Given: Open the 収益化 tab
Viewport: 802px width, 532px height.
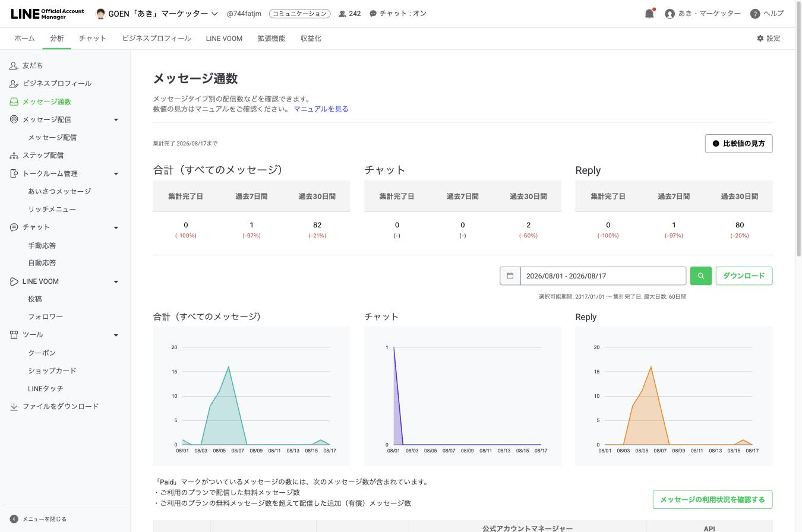Looking at the screenshot, I should point(311,39).
